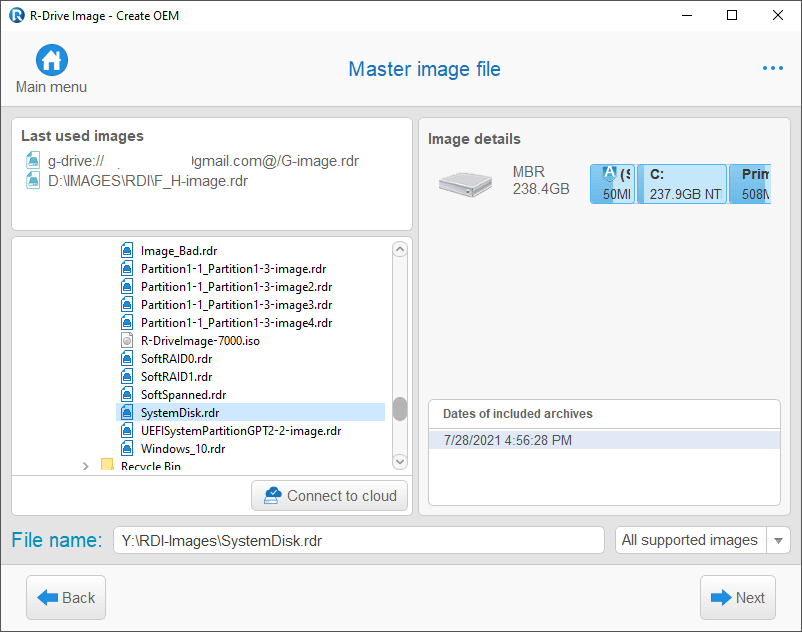The image size is (802, 632).
Task: Select D:\IMAGES\RDI\F_H-image.rdr entry
Action: (x=148, y=181)
